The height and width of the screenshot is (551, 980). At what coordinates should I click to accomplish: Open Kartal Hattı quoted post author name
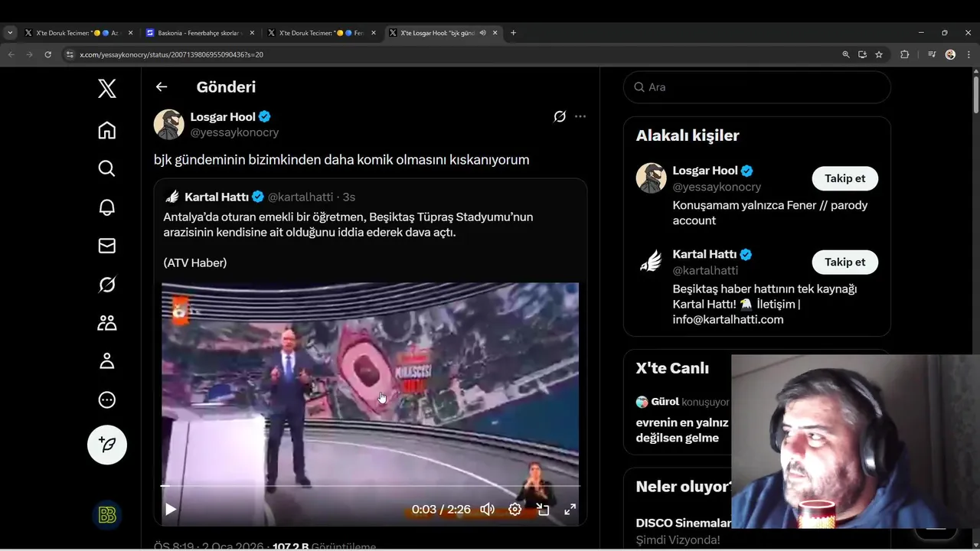coord(217,197)
